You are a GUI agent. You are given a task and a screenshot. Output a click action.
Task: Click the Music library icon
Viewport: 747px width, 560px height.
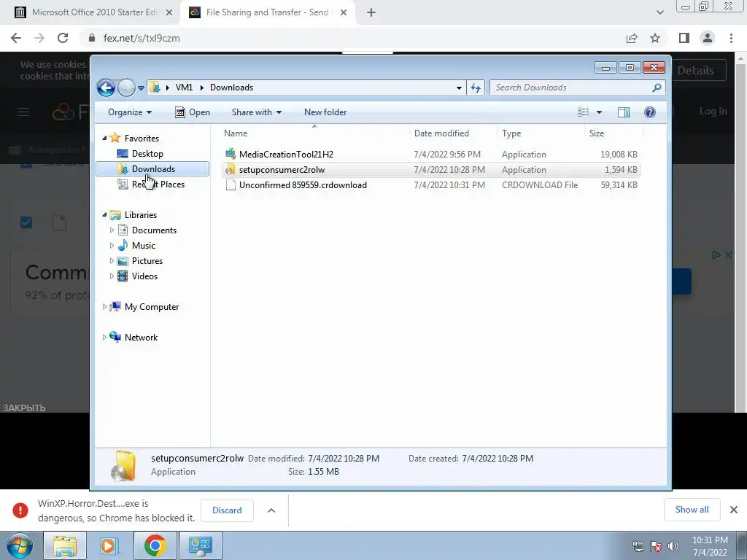pos(123,246)
